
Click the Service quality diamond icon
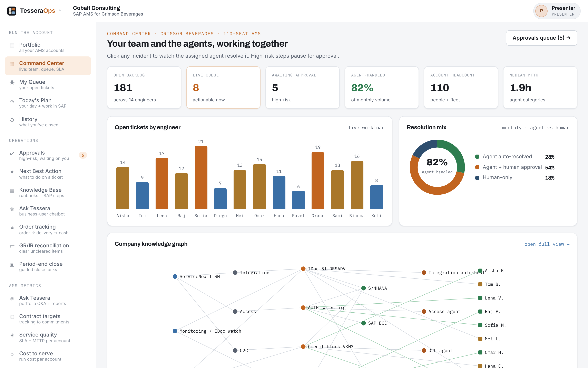[12, 335]
